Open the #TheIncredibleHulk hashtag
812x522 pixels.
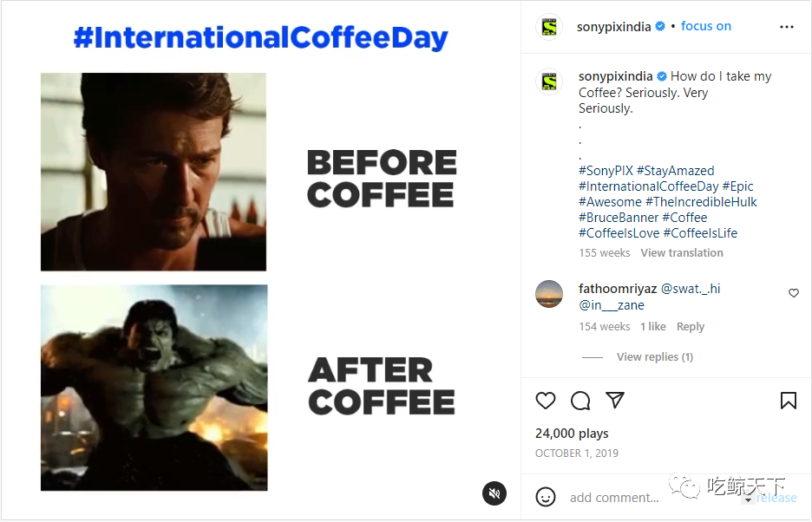(701, 202)
